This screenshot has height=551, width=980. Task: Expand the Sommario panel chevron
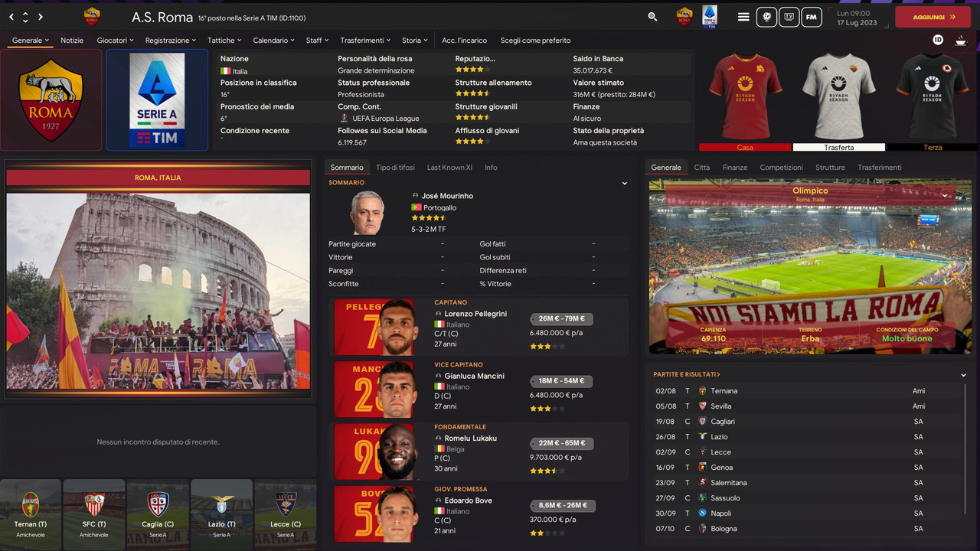point(625,183)
